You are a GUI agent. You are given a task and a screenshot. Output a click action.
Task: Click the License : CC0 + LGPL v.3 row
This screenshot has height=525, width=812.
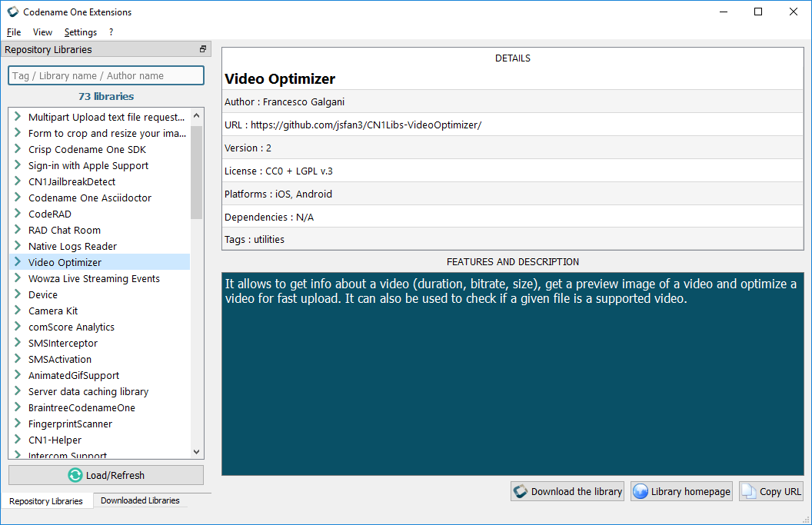[513, 171]
